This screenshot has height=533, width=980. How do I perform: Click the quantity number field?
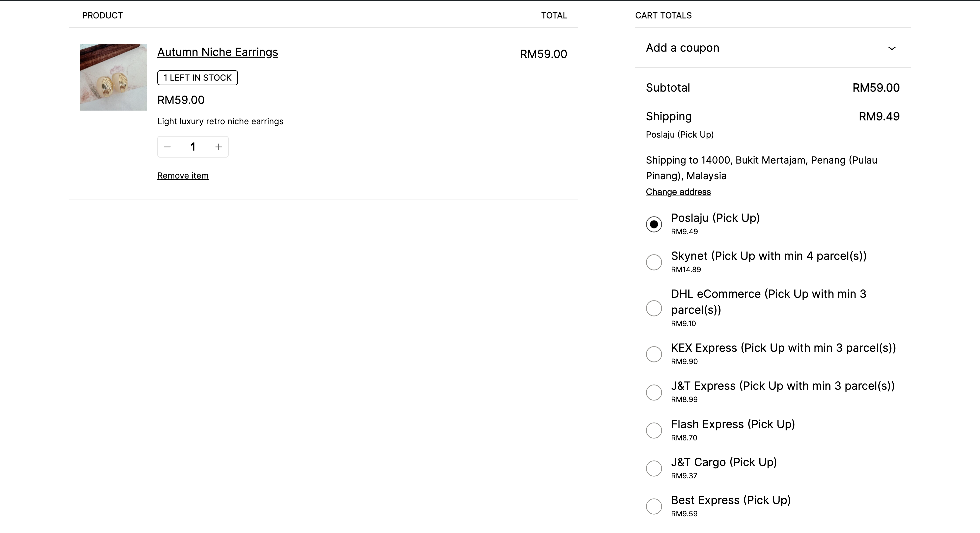(x=193, y=147)
